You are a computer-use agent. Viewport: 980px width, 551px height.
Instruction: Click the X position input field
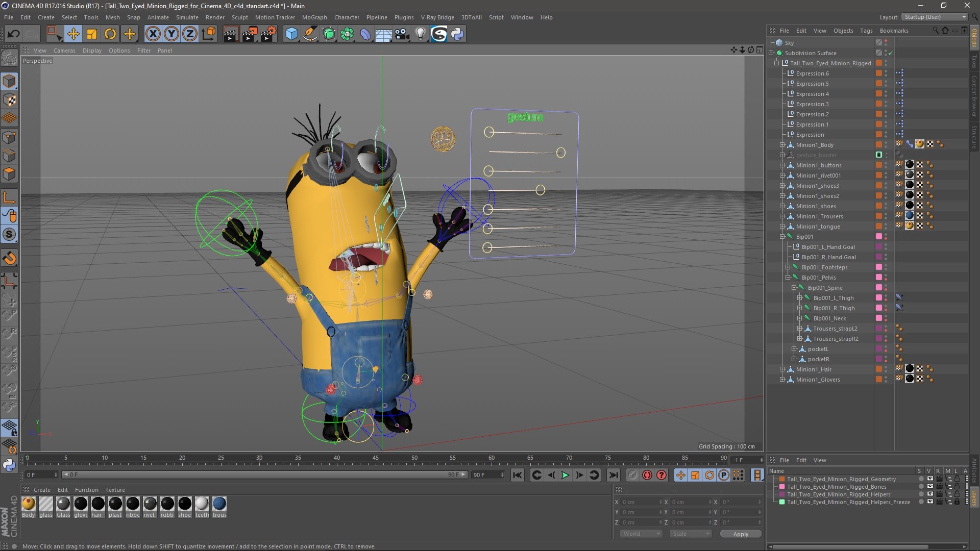tap(642, 502)
